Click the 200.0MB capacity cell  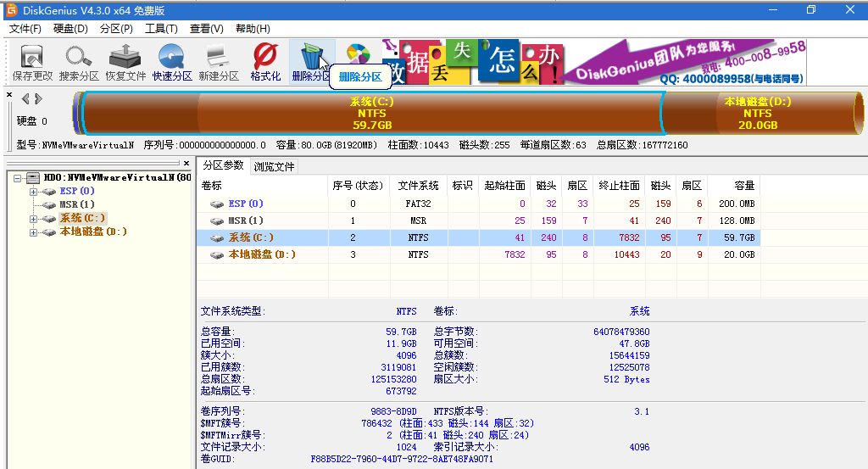click(734, 204)
